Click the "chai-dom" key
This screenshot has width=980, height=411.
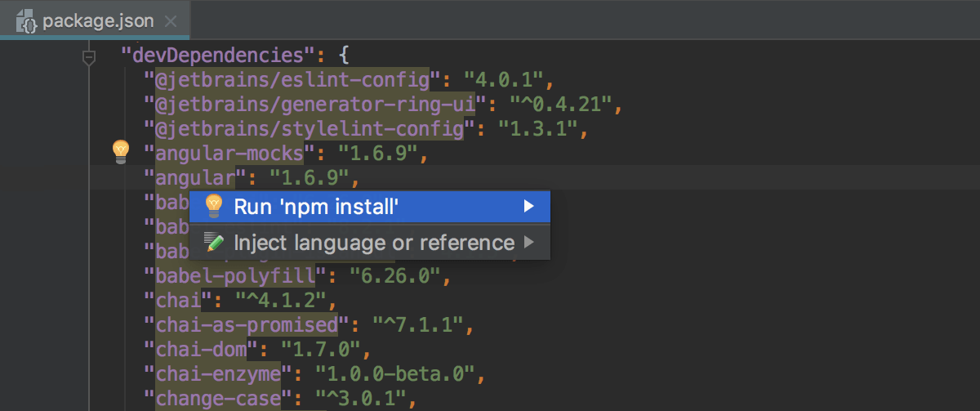tap(201, 348)
